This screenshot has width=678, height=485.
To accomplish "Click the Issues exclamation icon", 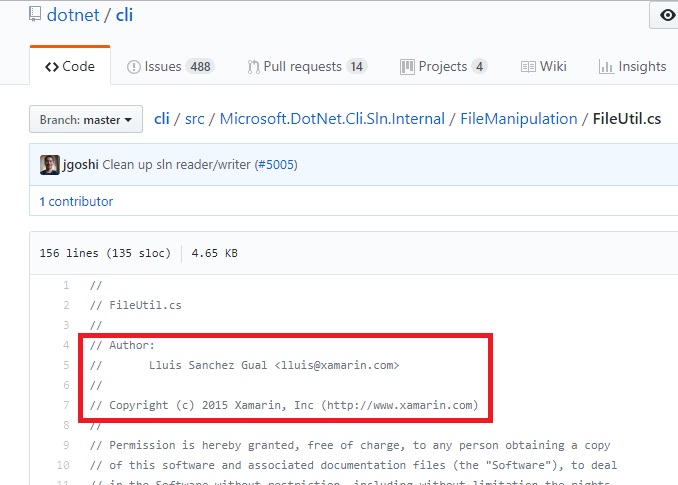I will [x=133, y=67].
